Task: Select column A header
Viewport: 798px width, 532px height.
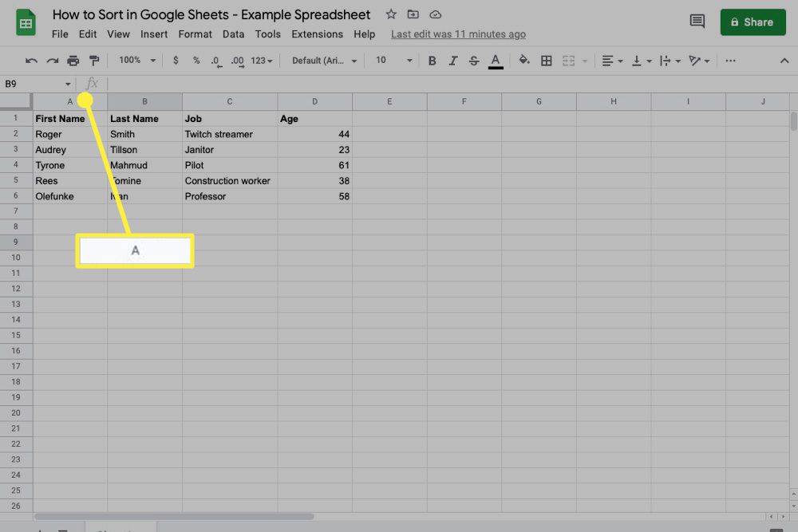Action: coord(70,102)
